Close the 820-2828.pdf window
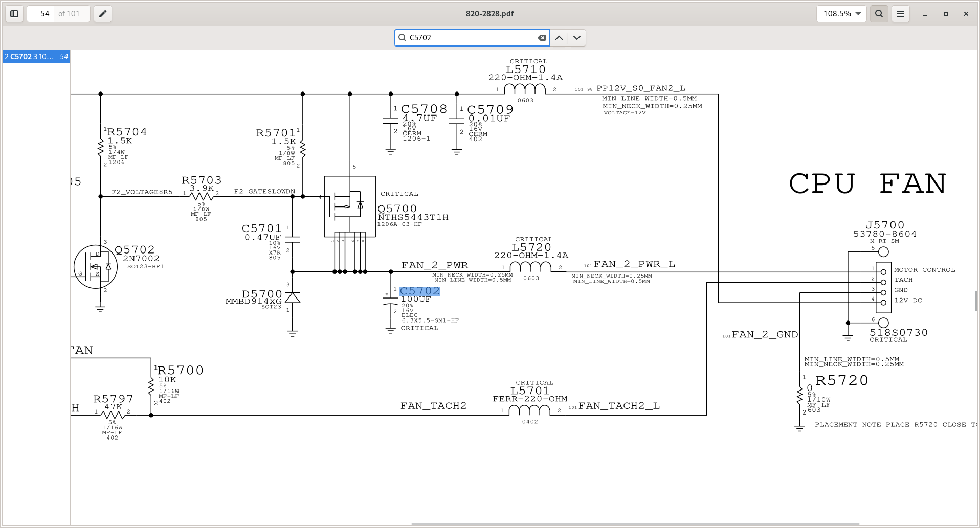Image resolution: width=980 pixels, height=528 pixels. [966, 14]
